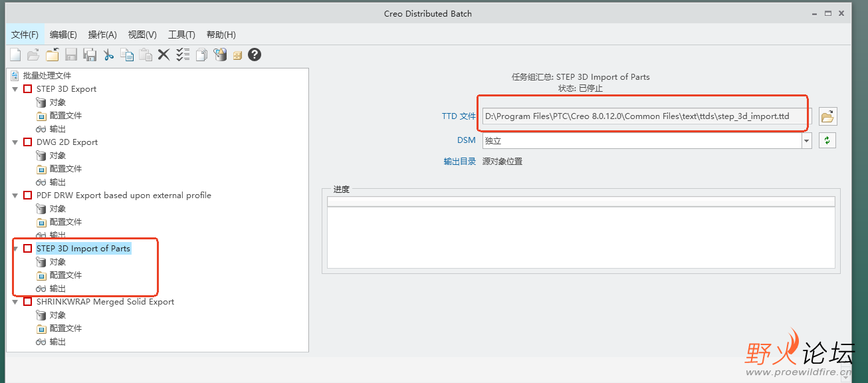Collapse the STEP 3D Import of Parts group
Image resolution: width=868 pixels, height=383 pixels.
tap(15, 249)
